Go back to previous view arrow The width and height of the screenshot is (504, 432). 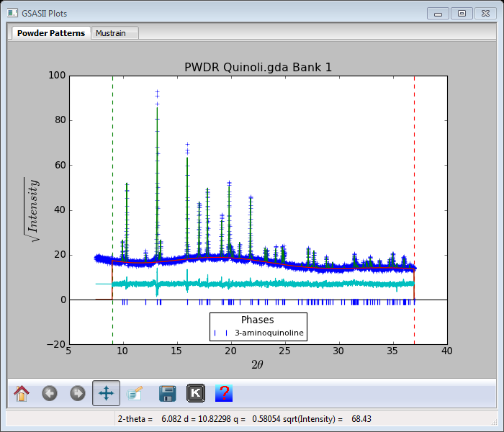pos(50,393)
